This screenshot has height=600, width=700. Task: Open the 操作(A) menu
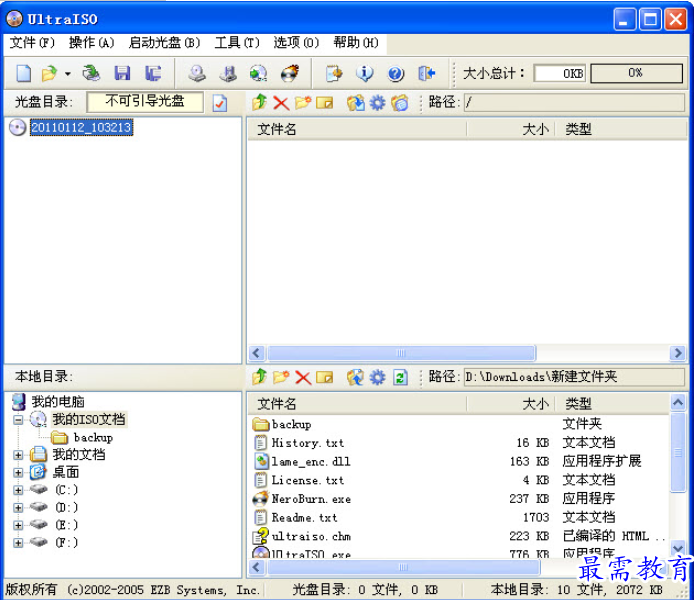click(x=92, y=43)
